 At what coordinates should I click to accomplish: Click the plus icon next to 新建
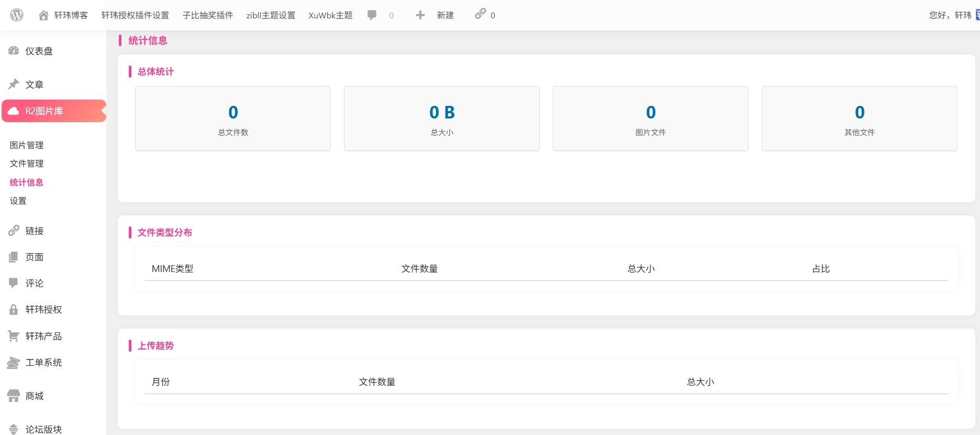click(x=420, y=15)
